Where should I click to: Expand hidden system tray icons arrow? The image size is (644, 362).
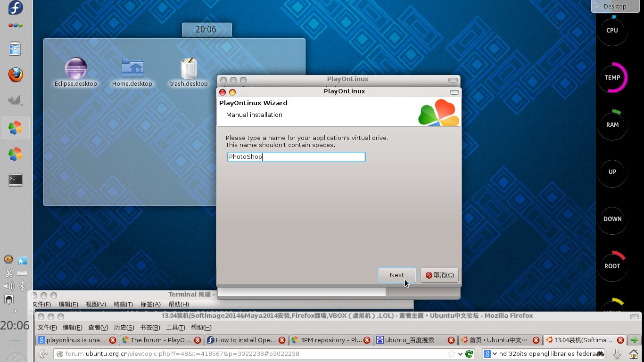[16, 311]
